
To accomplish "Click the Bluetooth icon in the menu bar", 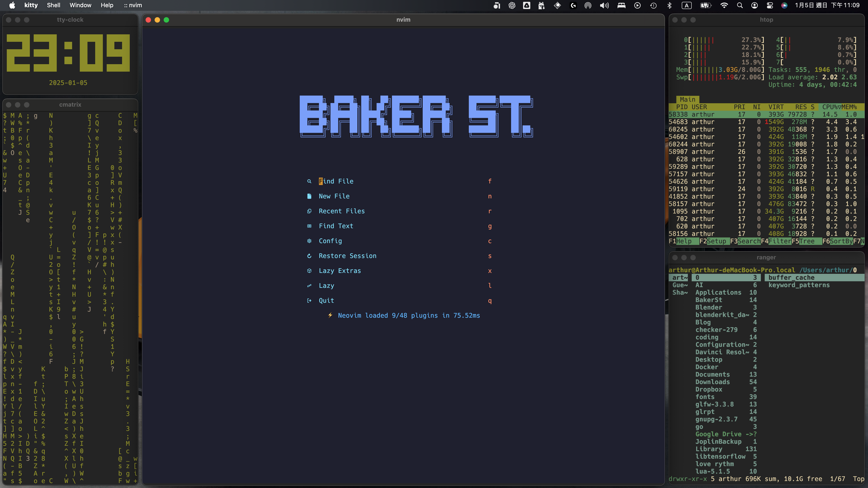I will (x=669, y=5).
